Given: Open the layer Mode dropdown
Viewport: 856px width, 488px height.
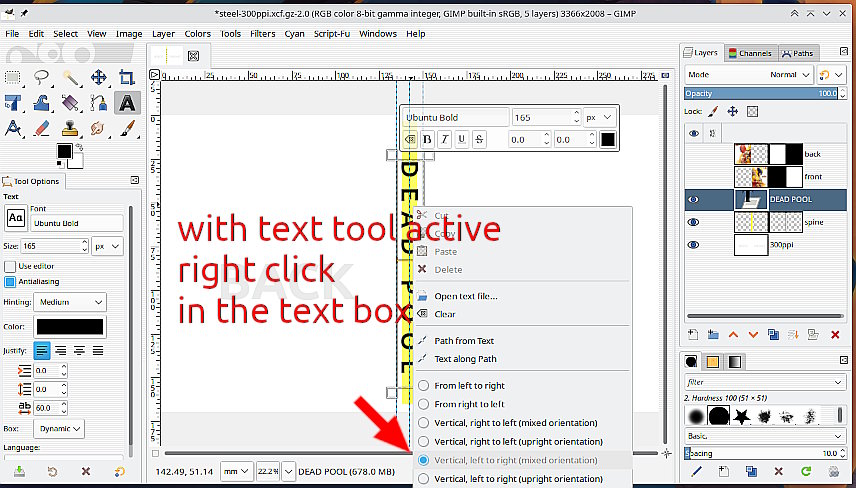Looking at the screenshot, I should pyautogui.click(x=748, y=75).
